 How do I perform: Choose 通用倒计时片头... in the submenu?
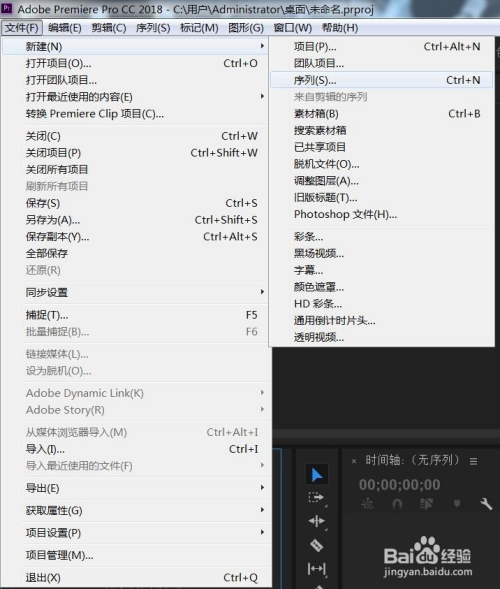tap(381, 320)
